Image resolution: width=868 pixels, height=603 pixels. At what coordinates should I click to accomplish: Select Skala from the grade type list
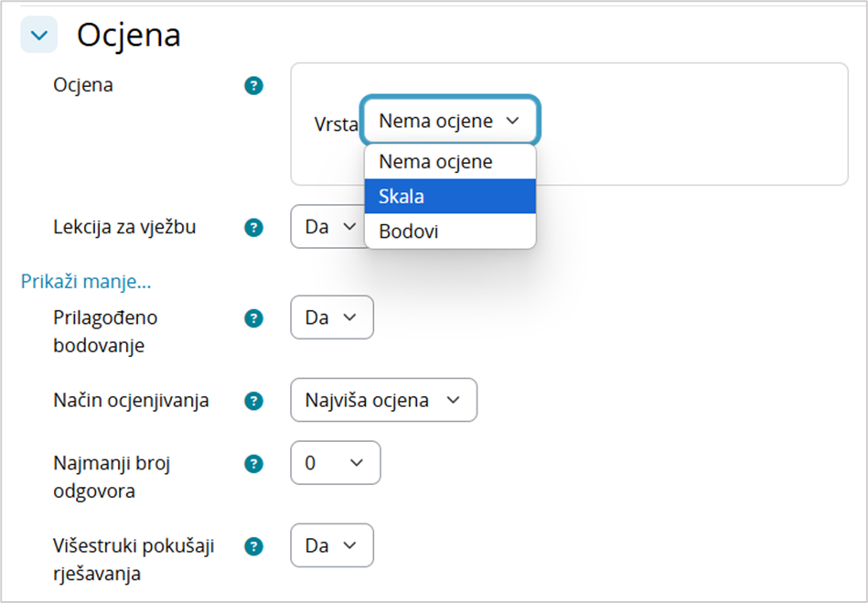click(x=449, y=196)
